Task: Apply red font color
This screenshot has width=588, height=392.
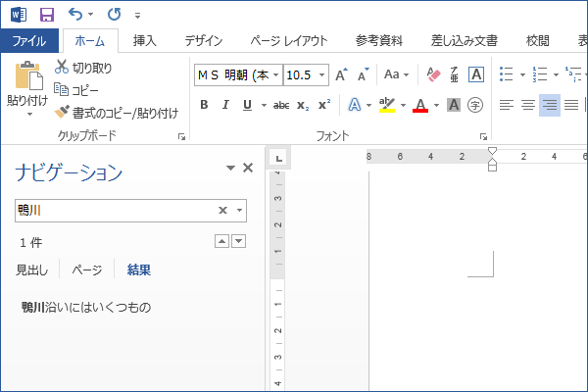Action: tap(420, 105)
